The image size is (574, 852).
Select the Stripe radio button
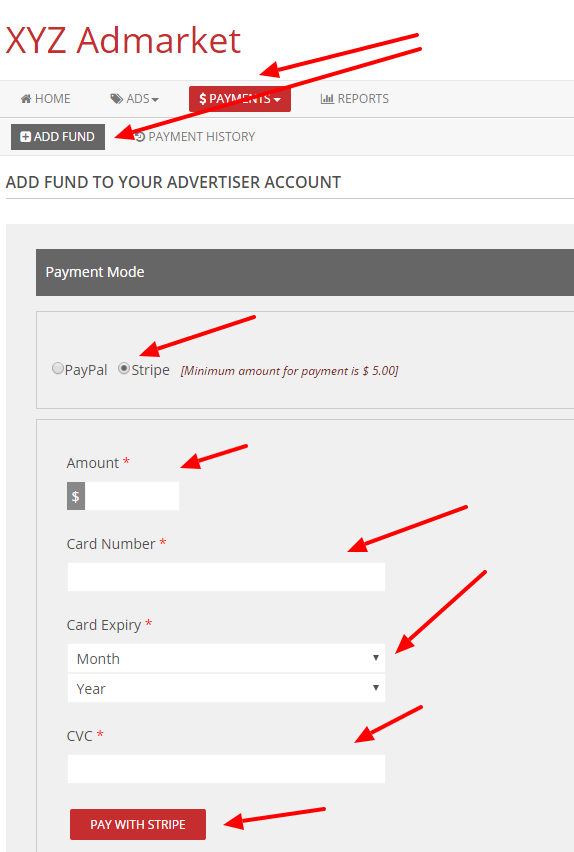(x=124, y=368)
